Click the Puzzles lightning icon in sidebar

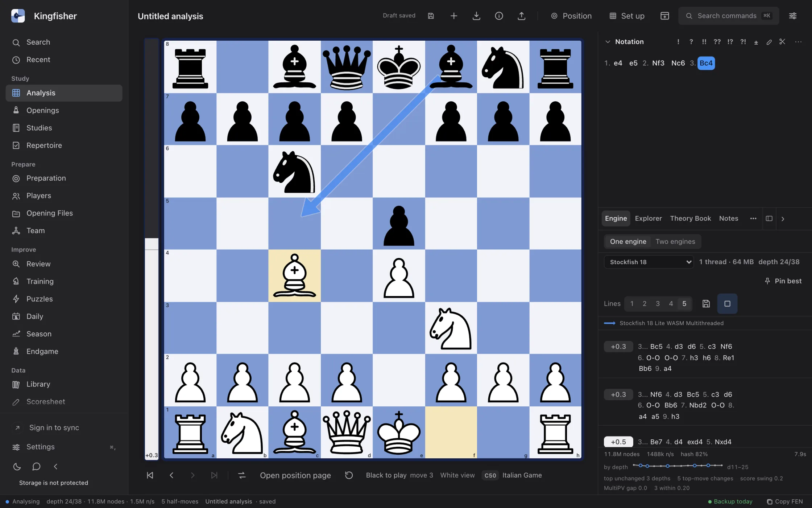[x=16, y=299]
